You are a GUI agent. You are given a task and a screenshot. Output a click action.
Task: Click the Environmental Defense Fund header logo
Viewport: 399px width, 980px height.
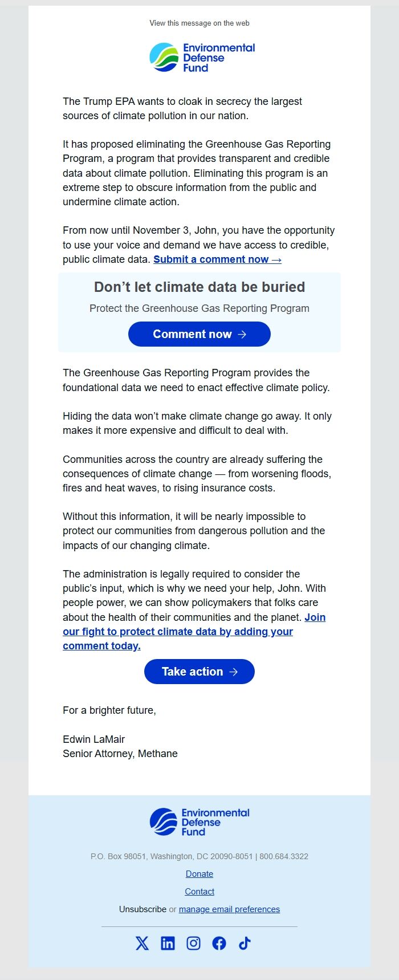point(201,56)
